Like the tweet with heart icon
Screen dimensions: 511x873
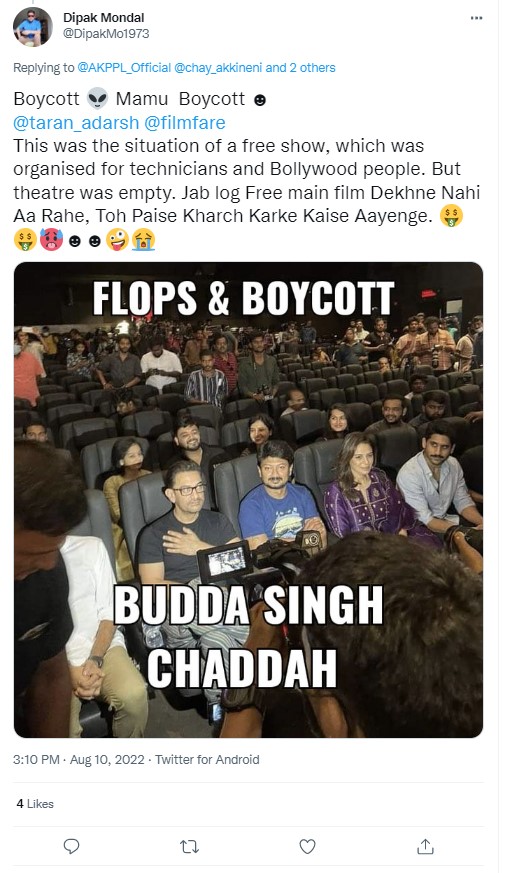[x=307, y=846]
